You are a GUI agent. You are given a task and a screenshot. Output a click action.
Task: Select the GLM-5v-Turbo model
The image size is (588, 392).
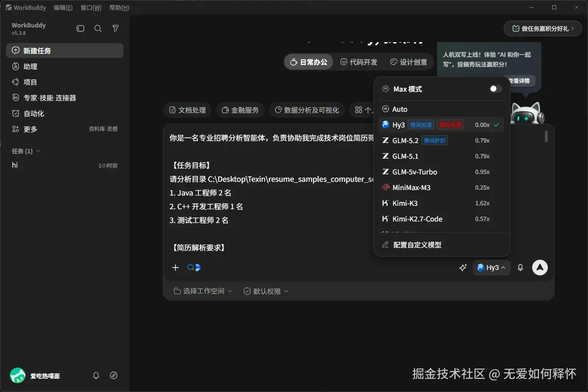[x=442, y=172]
